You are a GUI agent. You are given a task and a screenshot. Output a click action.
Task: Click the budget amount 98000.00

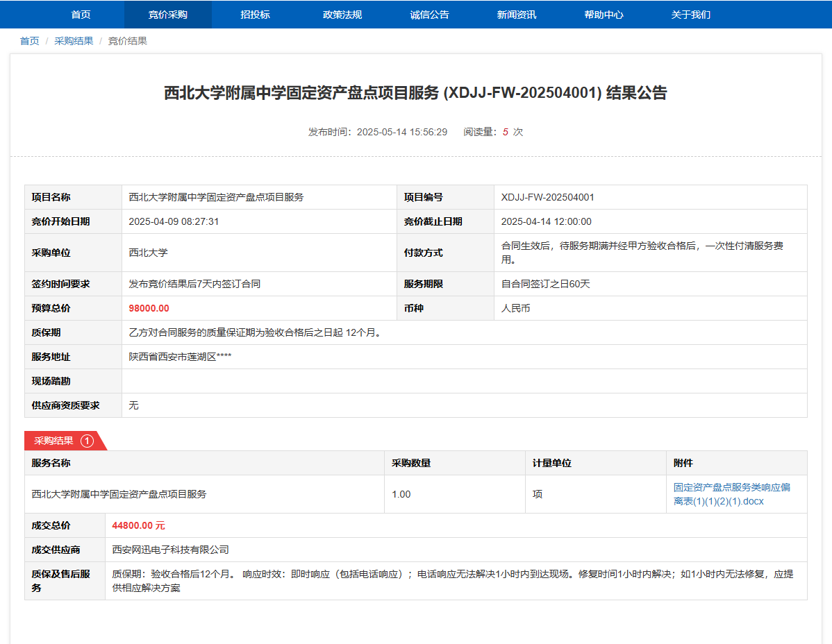tap(149, 308)
